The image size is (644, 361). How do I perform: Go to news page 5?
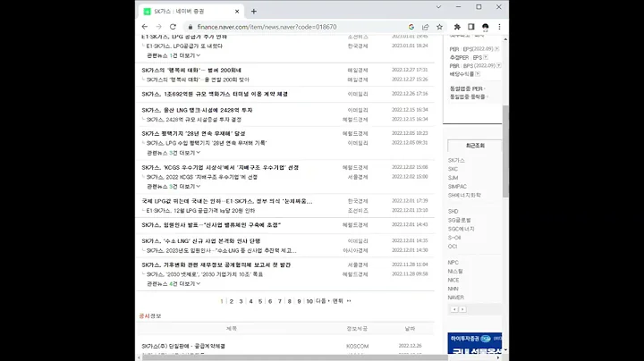(260, 301)
